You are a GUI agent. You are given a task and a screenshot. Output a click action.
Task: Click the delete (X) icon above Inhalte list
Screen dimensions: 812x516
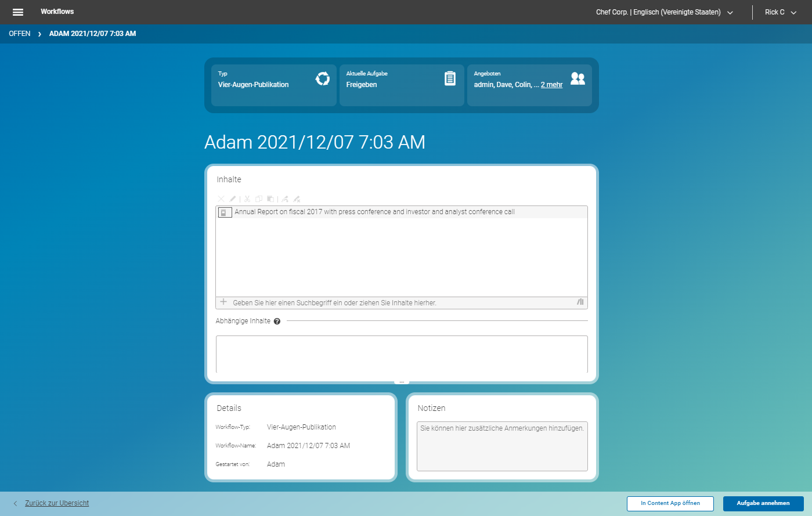(x=221, y=199)
